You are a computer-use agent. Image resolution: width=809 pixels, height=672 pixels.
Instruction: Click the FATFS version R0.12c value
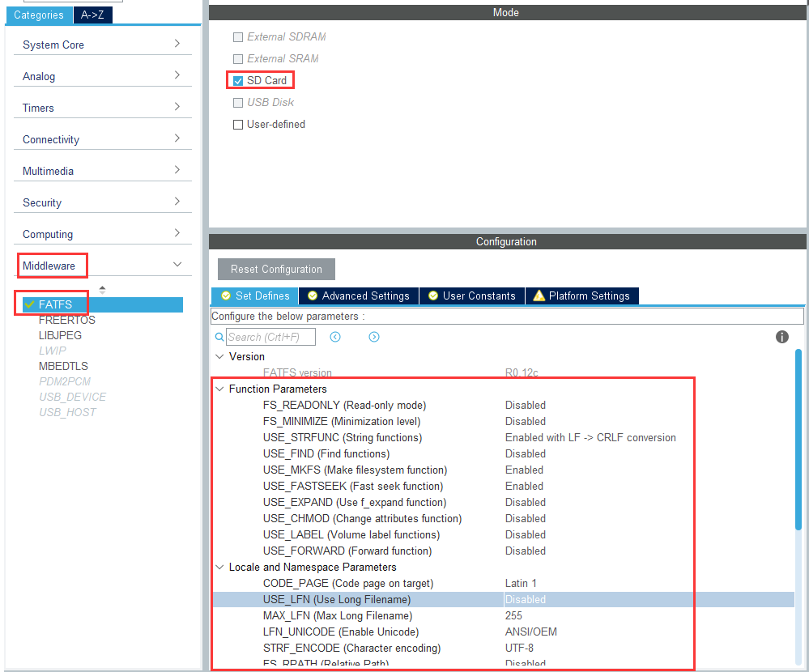tap(521, 372)
